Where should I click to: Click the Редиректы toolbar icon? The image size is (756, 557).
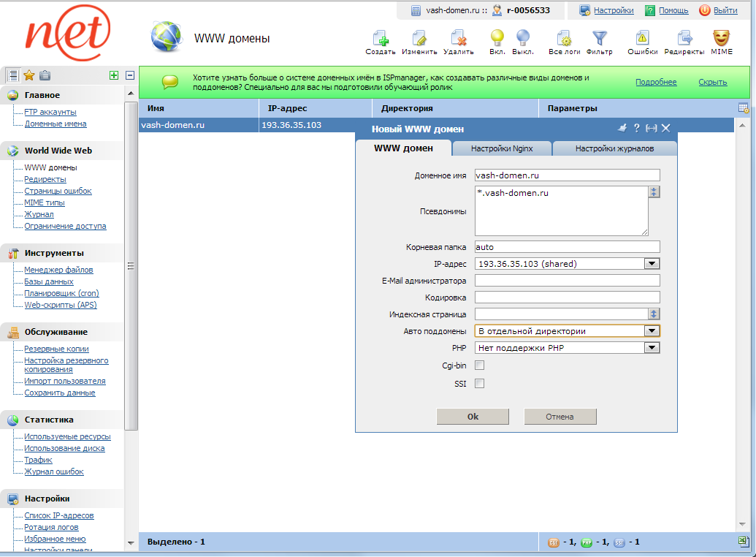(x=684, y=38)
